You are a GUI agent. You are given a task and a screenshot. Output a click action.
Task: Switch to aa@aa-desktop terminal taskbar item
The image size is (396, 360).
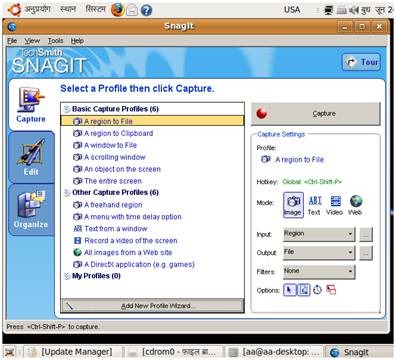[x=275, y=352]
